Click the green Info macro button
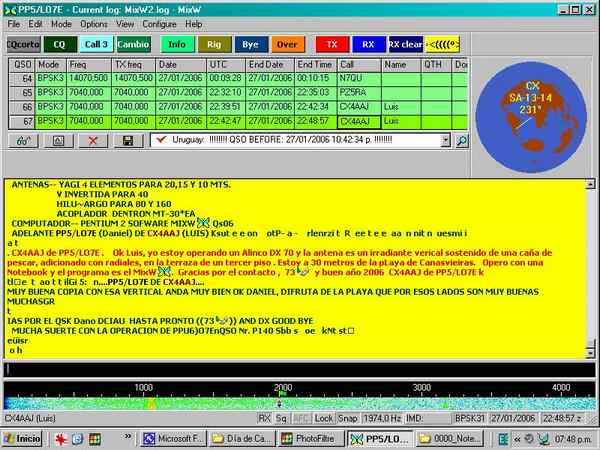600x450 pixels. click(x=177, y=44)
